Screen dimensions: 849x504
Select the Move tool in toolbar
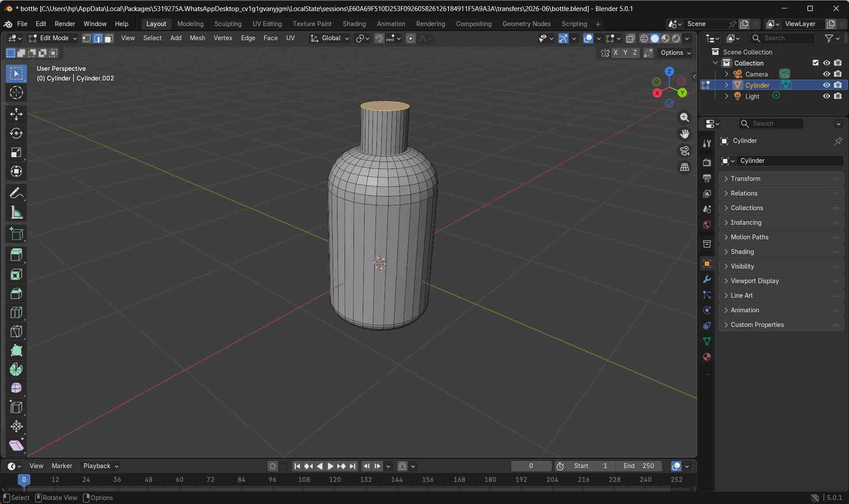point(16,114)
